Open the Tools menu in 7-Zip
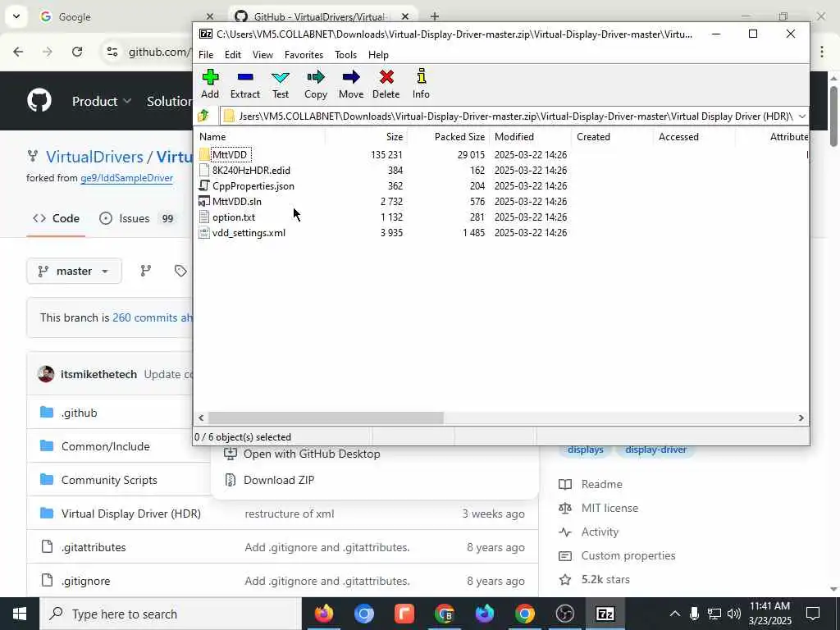 coord(345,55)
